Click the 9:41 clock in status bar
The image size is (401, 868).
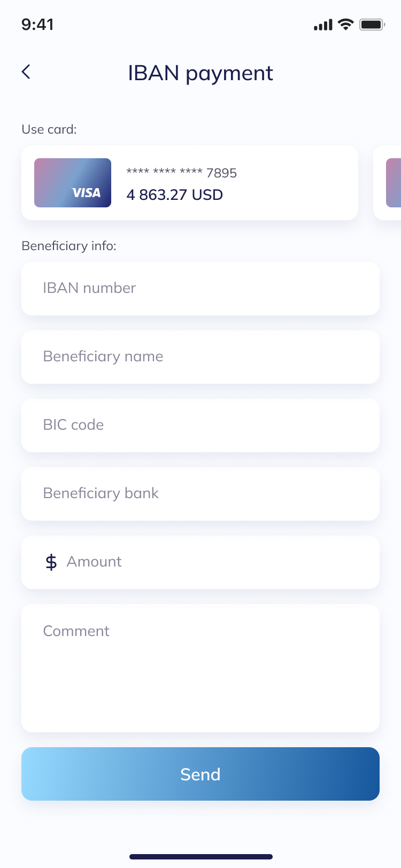[37, 25]
